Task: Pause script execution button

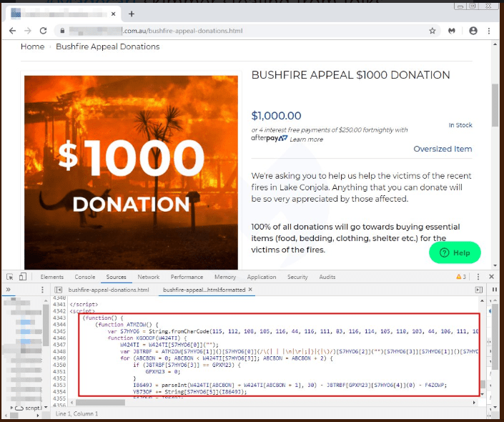Action: point(495,290)
